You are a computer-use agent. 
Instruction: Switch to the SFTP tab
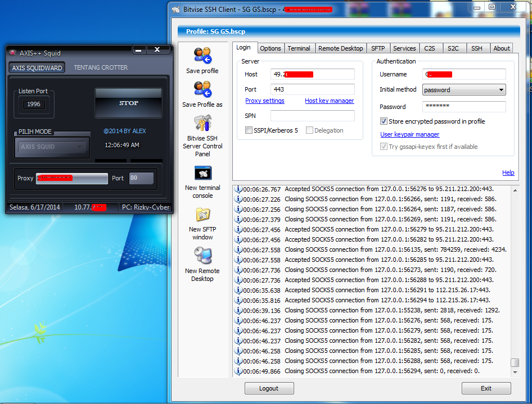[x=378, y=48]
